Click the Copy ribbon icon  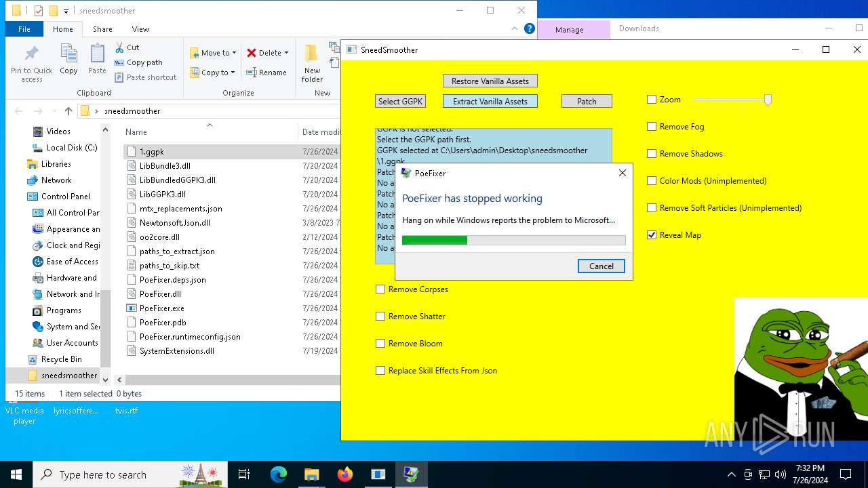point(68,54)
